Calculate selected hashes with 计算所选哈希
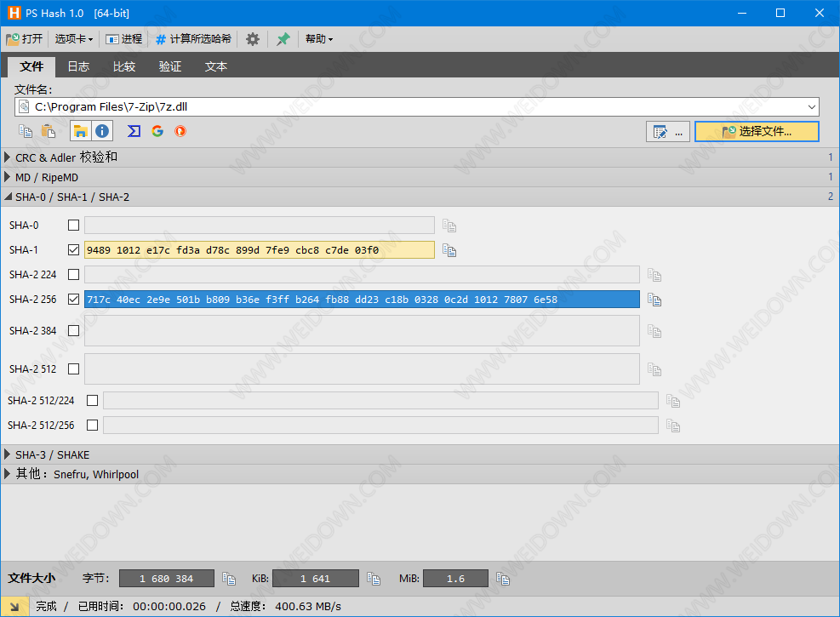840x617 pixels. [x=193, y=39]
